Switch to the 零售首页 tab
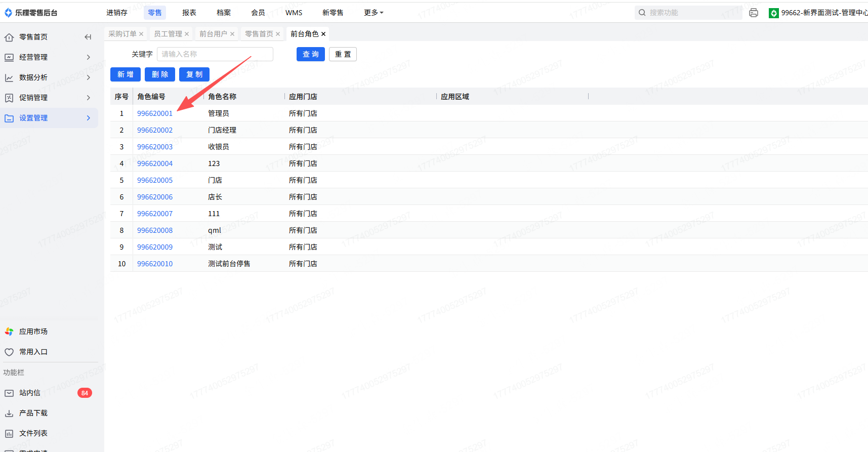This screenshot has height=452, width=868. click(259, 34)
